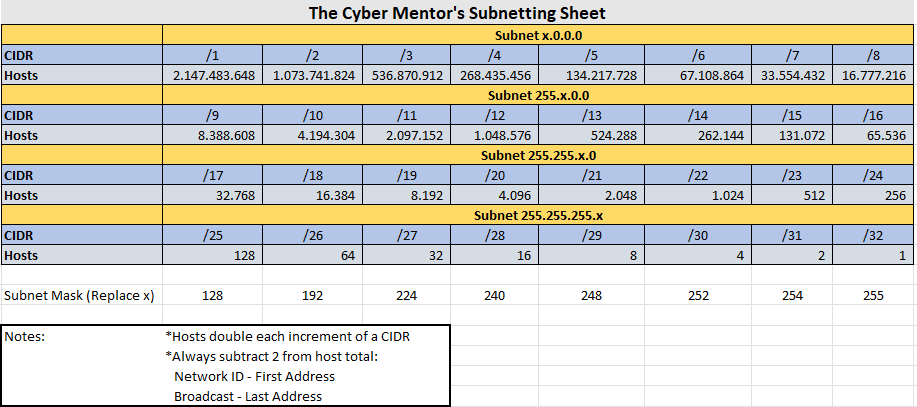
Task: Select the cell showing 65.536 hosts
Action: (872, 135)
